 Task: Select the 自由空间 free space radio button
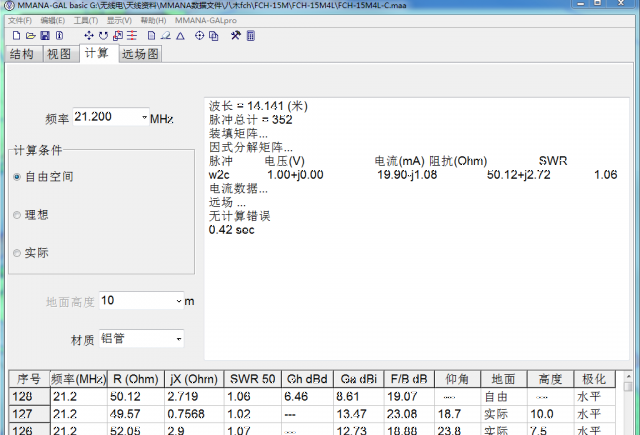pos(17,177)
